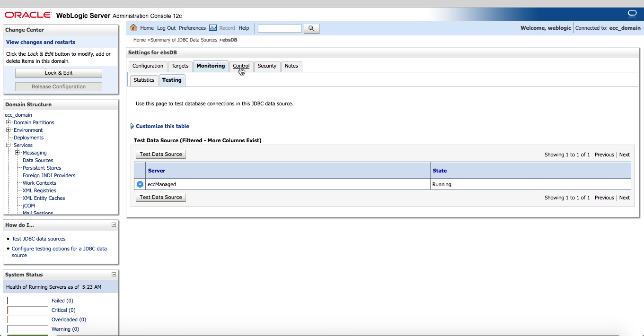
Task: Go to the Security tab
Action: [267, 66]
